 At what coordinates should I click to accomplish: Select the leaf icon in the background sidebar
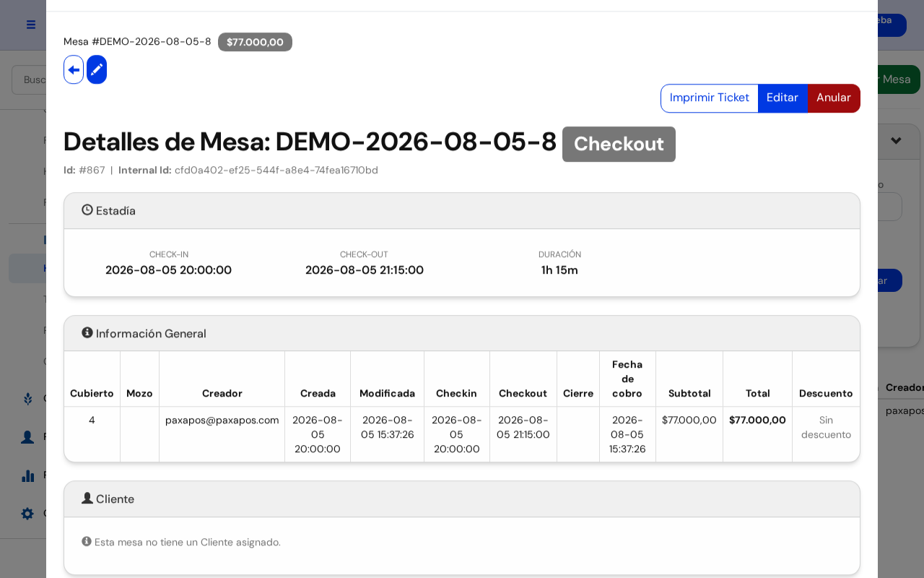click(27, 398)
